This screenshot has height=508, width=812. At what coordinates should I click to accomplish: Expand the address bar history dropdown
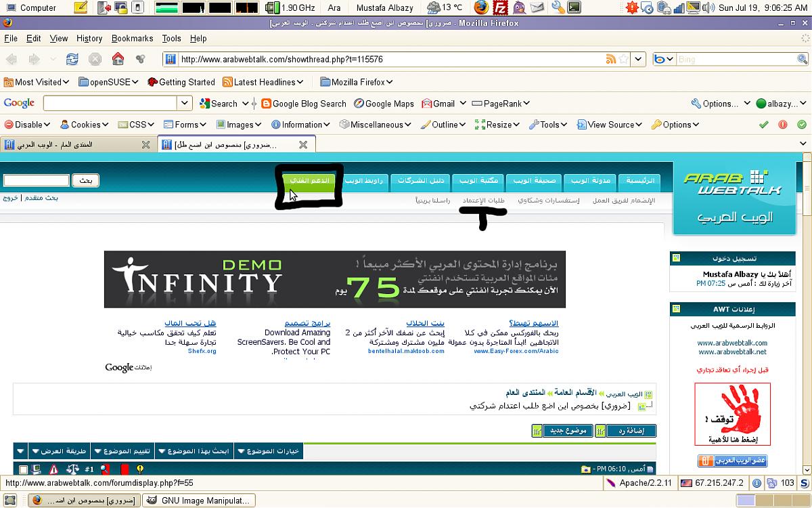[x=639, y=59]
